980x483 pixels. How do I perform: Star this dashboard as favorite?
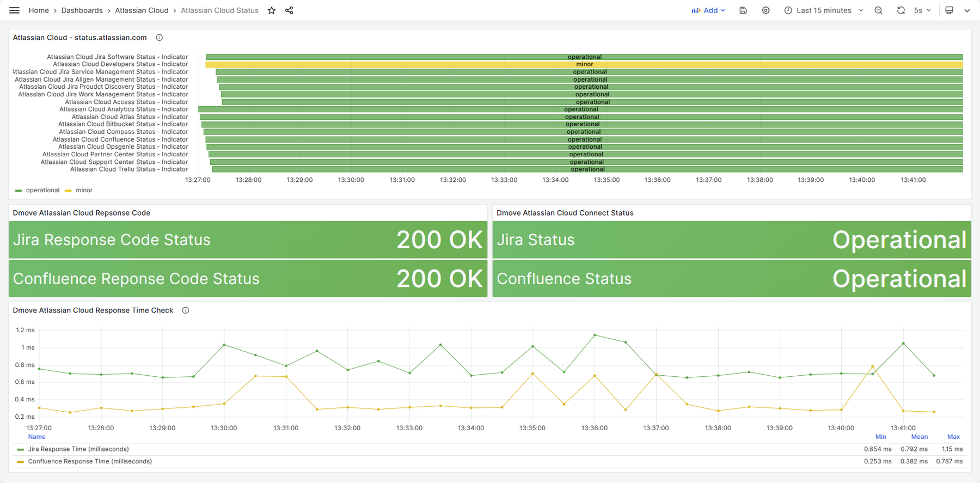(272, 10)
